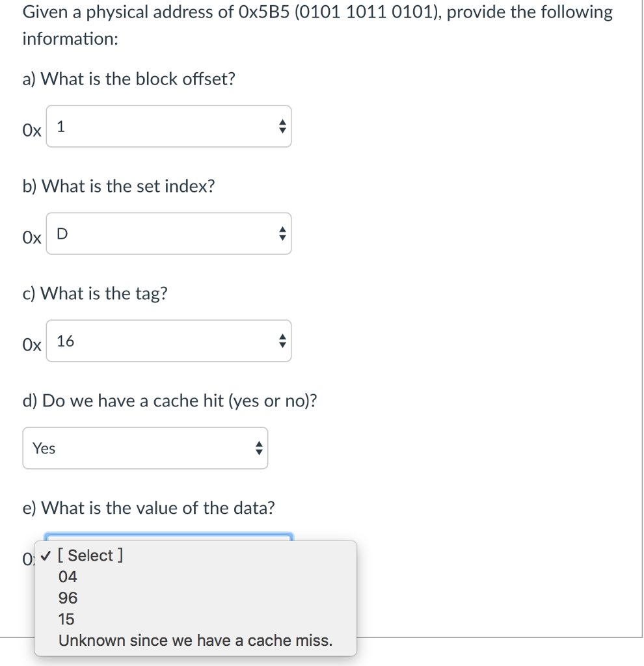Viewport: 644px width, 666px height.
Task: Select option 15 as the data value
Action: coord(66,619)
